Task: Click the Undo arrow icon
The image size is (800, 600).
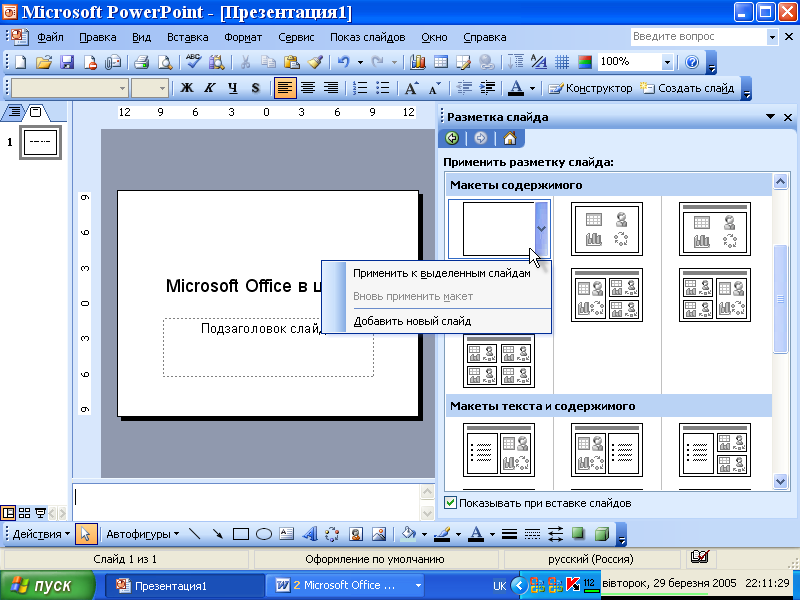Action: pos(344,62)
